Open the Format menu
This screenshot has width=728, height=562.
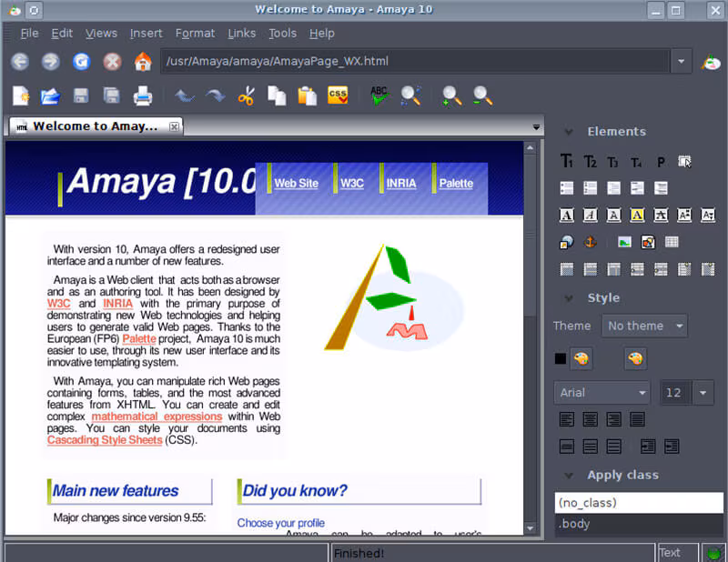(195, 34)
